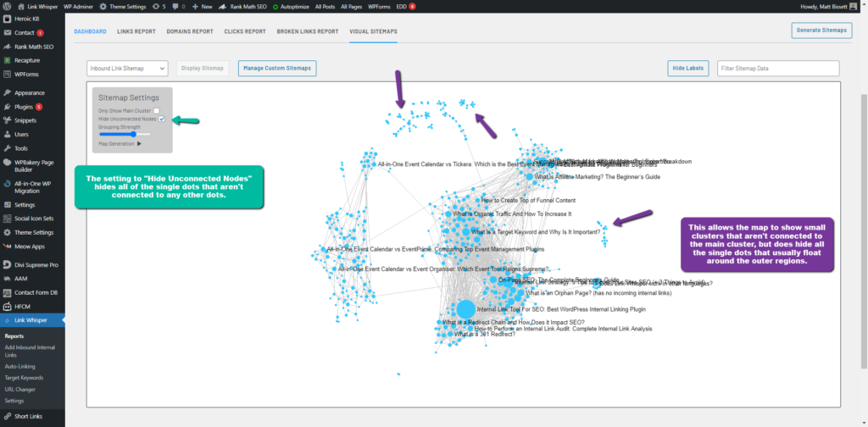
Task: Click the WordPress logo icon in the admin bar
Action: pos(7,7)
